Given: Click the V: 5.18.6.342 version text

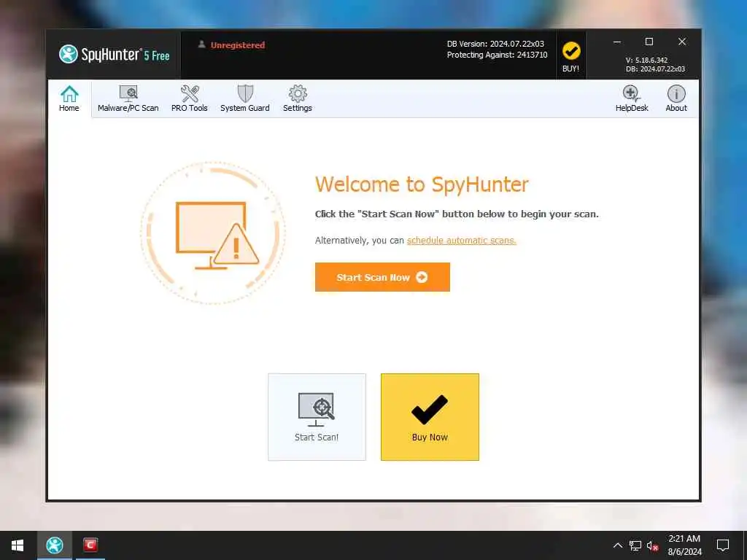Looking at the screenshot, I should 646,61.
